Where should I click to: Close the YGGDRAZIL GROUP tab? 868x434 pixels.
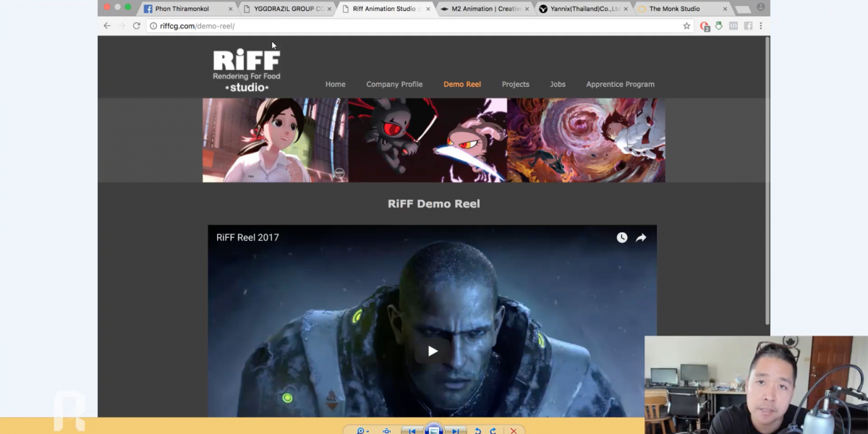coord(330,9)
